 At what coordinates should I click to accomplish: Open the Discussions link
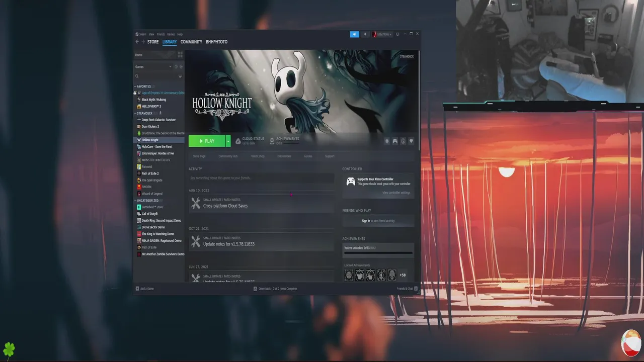[284, 156]
